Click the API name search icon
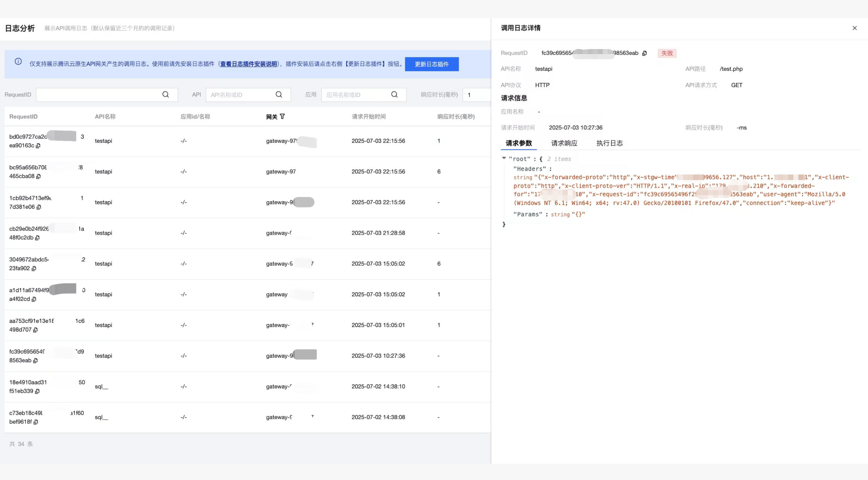The image size is (868, 480). tap(279, 95)
